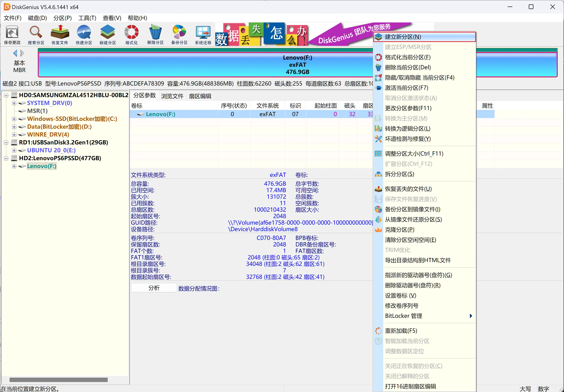Choose 删除驱动器号(盘符)(R) menu item
The height and width of the screenshot is (392, 564).
tap(424, 285)
